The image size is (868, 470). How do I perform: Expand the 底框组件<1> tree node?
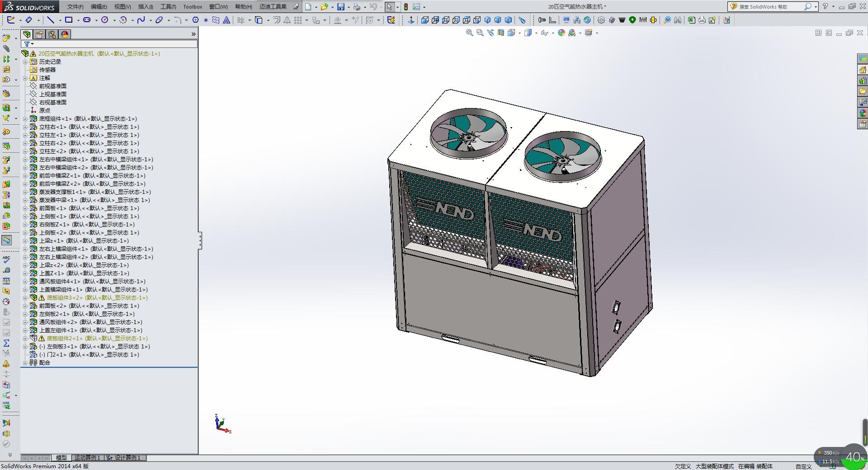point(25,119)
